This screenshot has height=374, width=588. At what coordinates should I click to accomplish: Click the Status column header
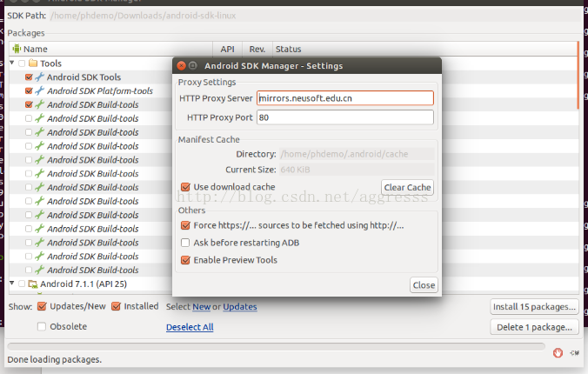(x=424, y=49)
